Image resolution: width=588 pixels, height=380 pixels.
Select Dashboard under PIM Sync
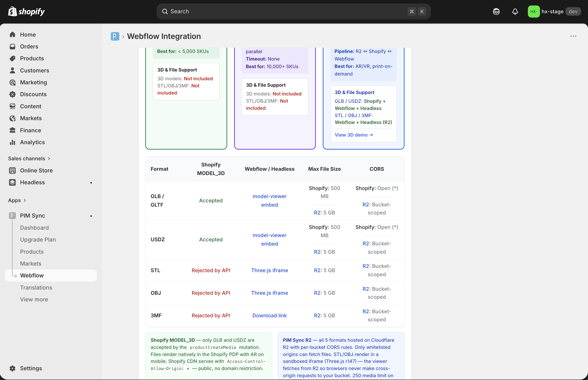34,228
